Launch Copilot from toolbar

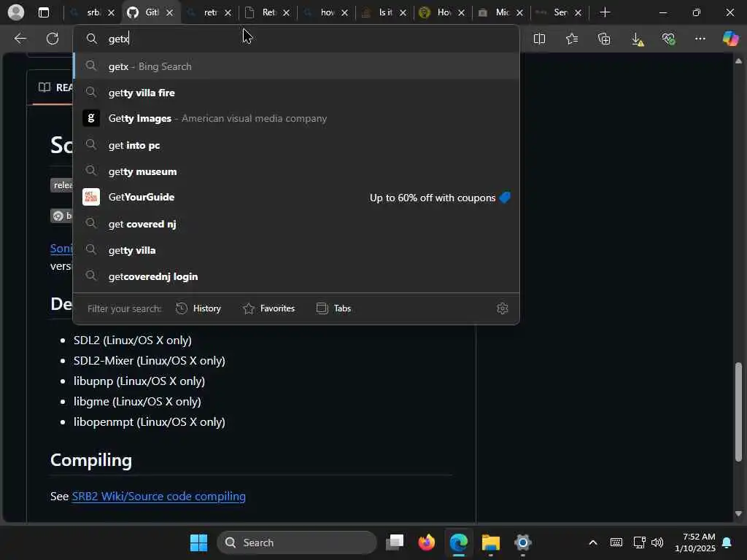(729, 39)
